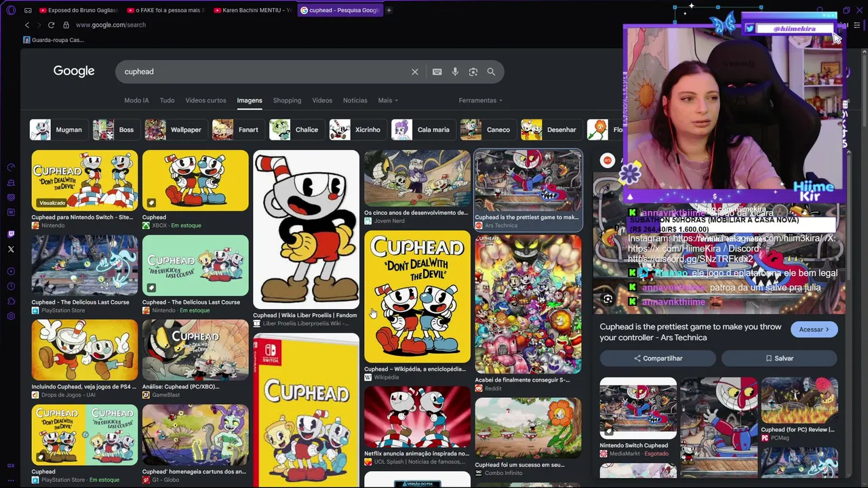Submit search with magnifying glass icon

click(x=491, y=72)
